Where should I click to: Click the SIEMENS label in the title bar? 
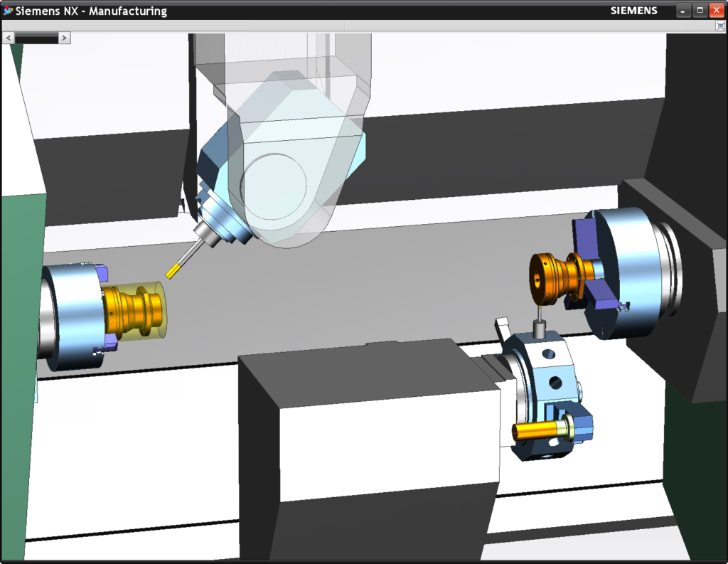point(633,10)
